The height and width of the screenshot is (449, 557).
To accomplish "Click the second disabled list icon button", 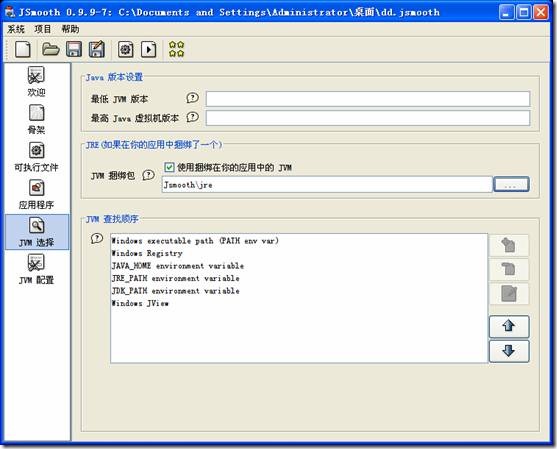I will (509, 269).
